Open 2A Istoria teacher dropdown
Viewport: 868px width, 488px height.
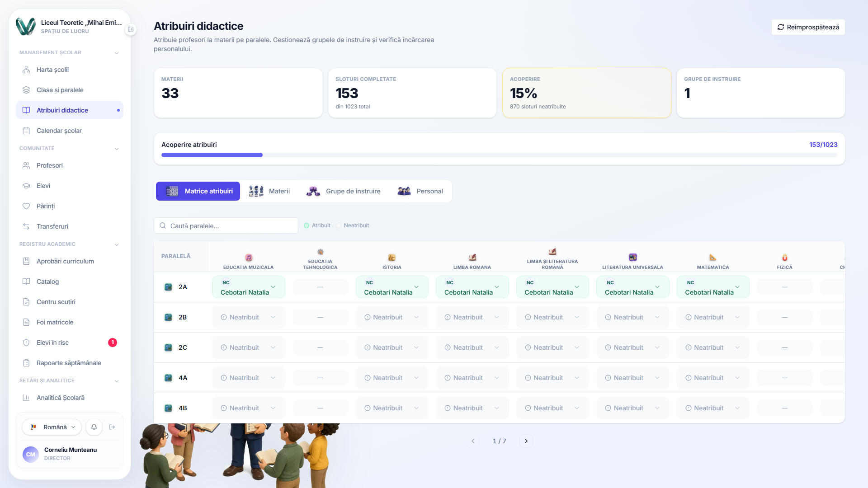[x=392, y=287]
